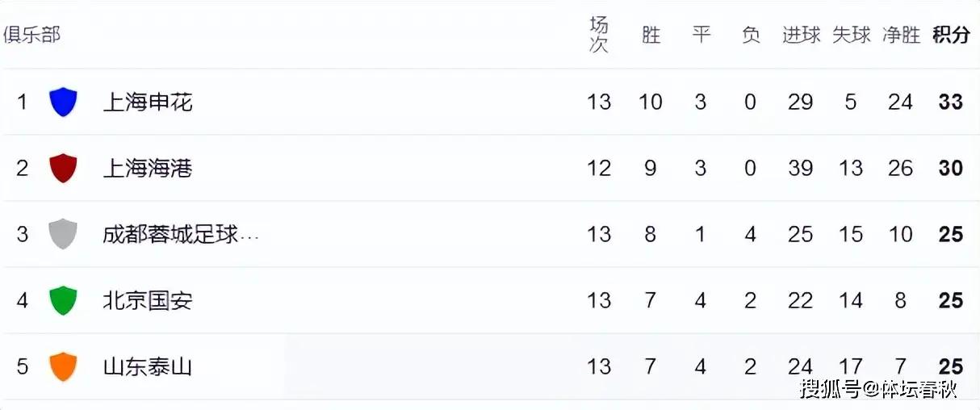
Task: Select the 北京国安 team name
Action: [148, 300]
